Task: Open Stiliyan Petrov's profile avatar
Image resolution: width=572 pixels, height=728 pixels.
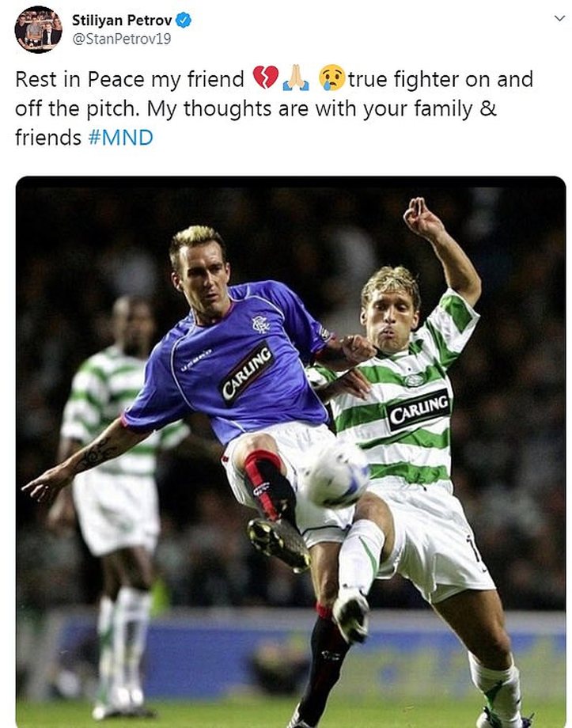Action: click(38, 30)
